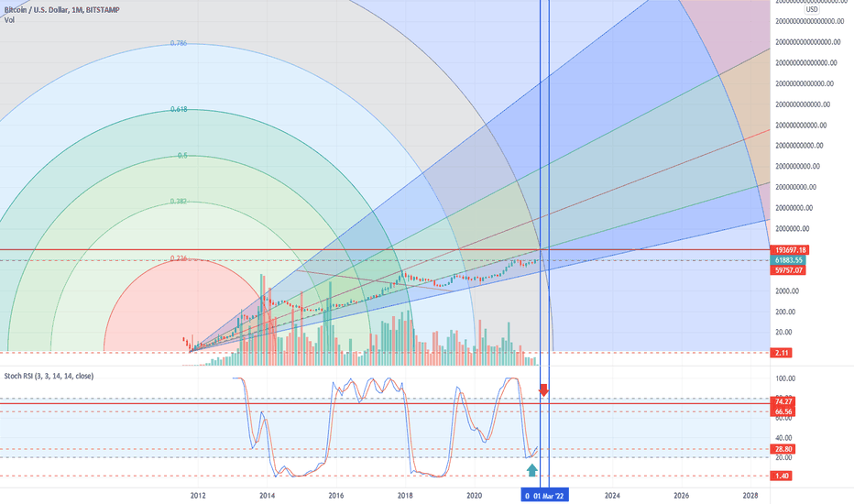Viewport: 854px width, 504px height.
Task: Click the 2000.00 price axis tick
Action: tap(787, 291)
